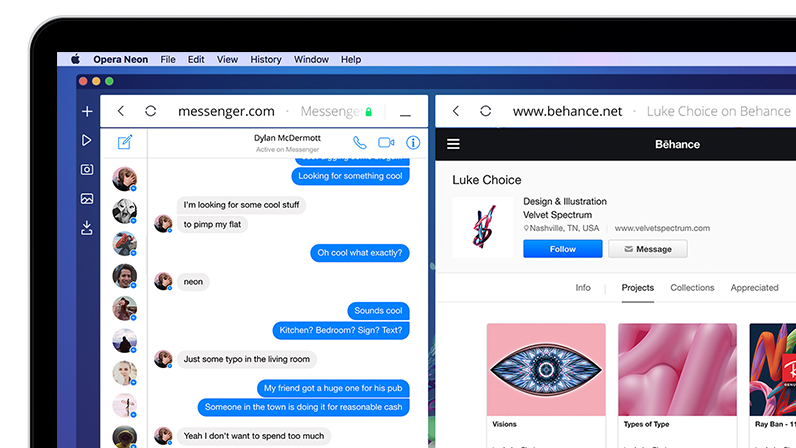Open the gallery panel in Neon sidebar
Viewport: 796px width, 448px height.
[87, 199]
